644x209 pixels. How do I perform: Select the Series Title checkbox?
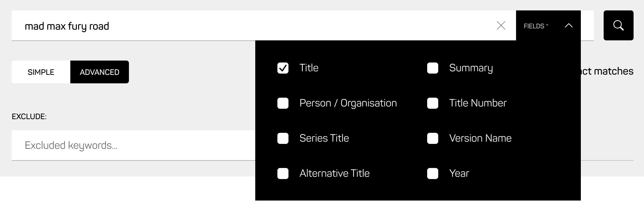coord(283,138)
